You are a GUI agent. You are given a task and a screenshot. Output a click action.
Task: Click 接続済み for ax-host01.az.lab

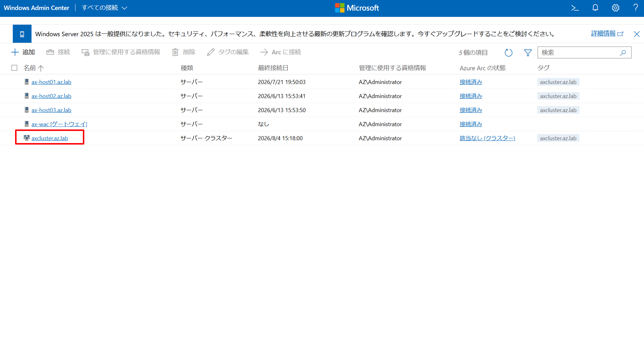click(471, 82)
